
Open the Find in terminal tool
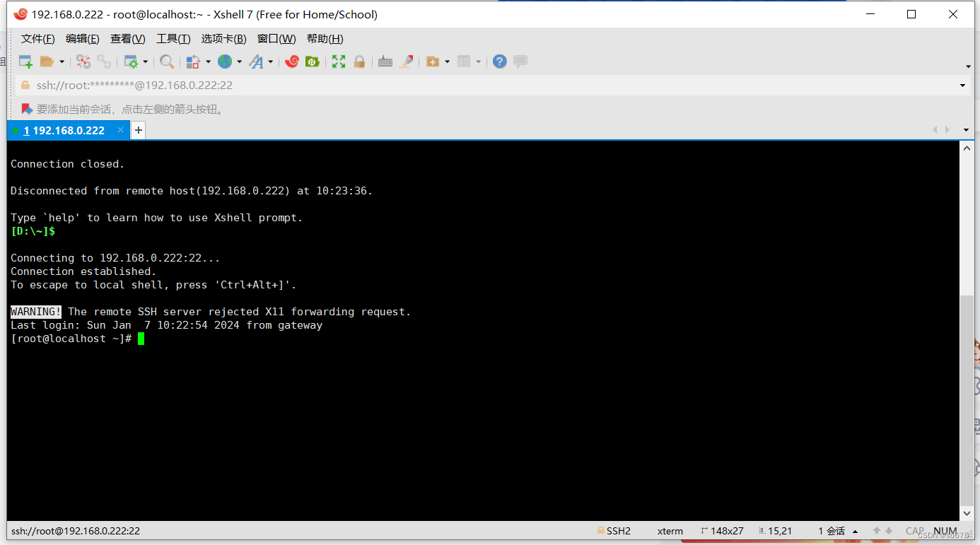(167, 61)
